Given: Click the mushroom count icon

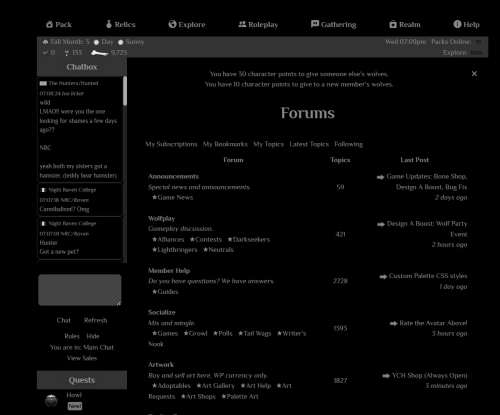Looking at the screenshot, I should tap(67, 53).
